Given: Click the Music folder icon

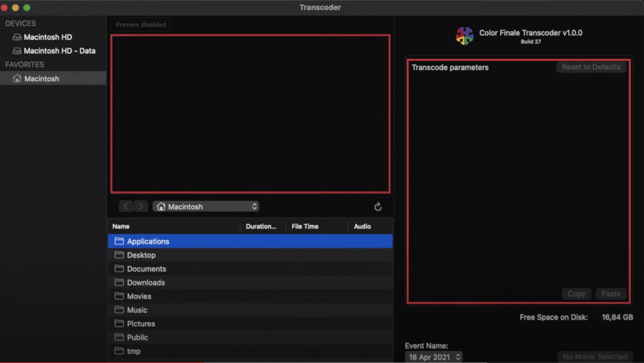Looking at the screenshot, I should [x=118, y=310].
